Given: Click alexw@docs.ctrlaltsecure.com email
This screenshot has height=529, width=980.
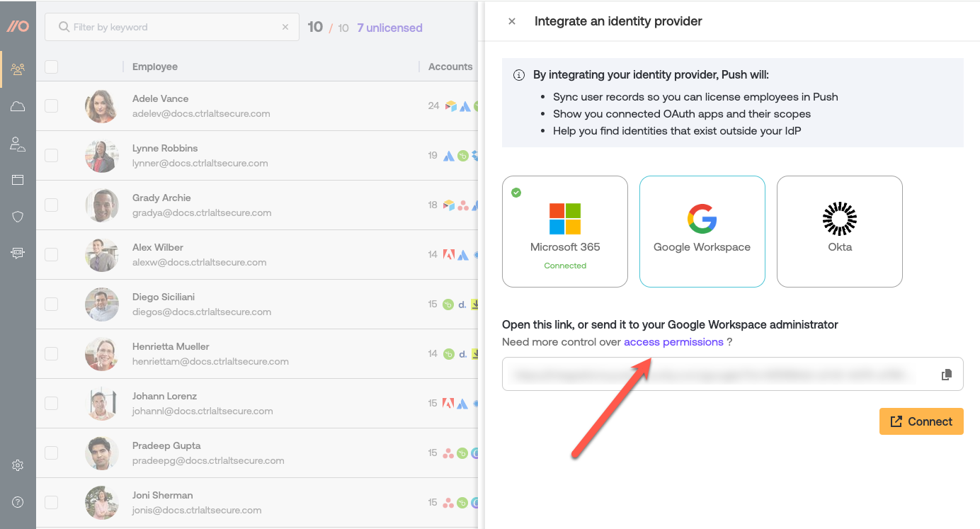Looking at the screenshot, I should [x=200, y=262].
